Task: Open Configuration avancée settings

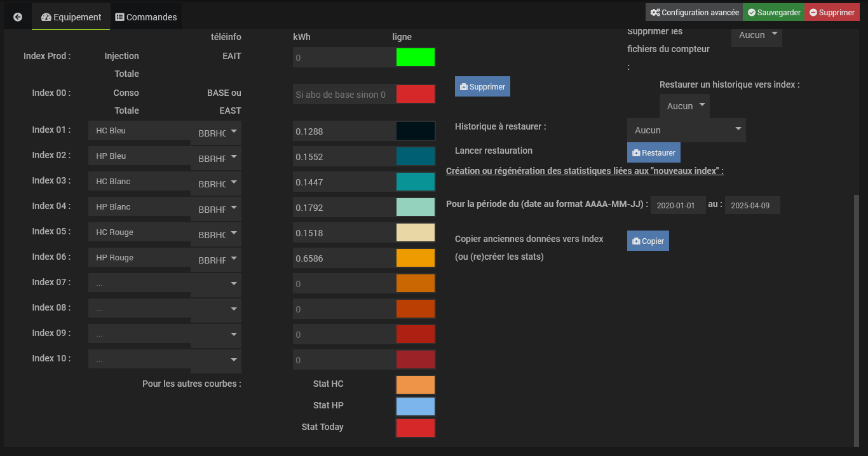Action: pos(694,12)
